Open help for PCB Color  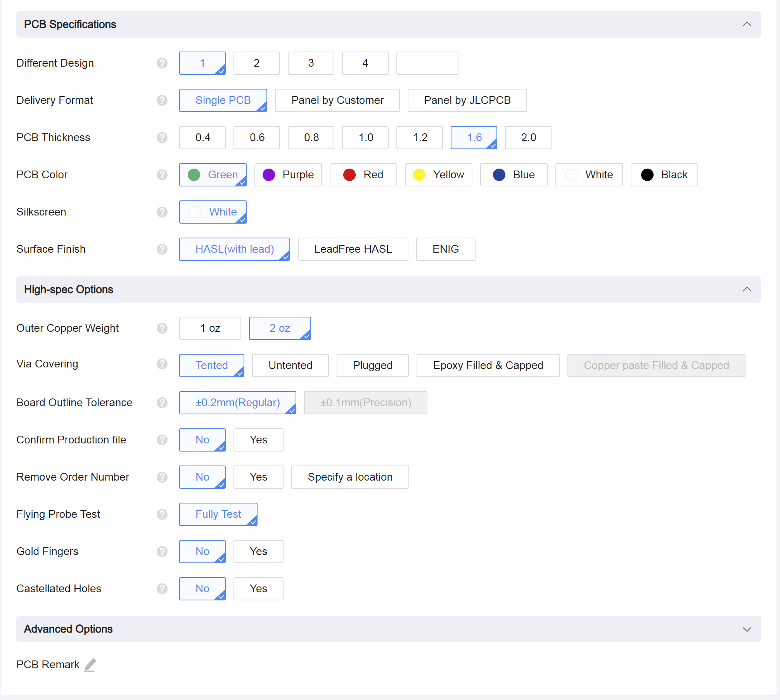point(162,175)
